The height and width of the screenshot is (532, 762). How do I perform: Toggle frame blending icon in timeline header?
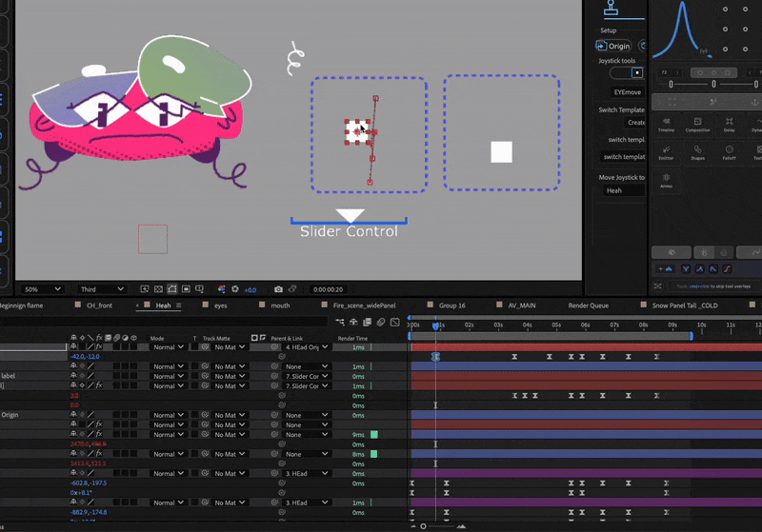pyautogui.click(x=368, y=322)
